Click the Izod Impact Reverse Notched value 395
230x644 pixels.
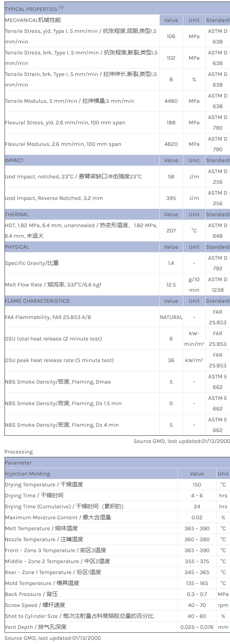coord(171,198)
